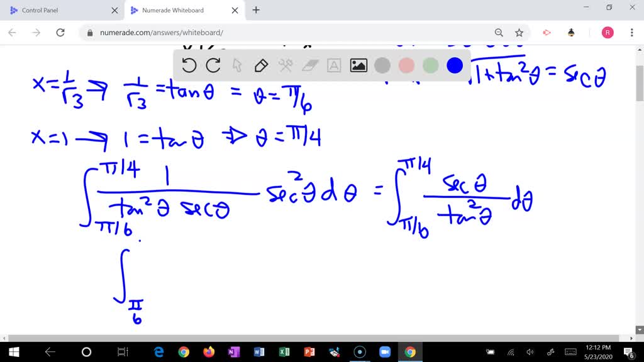The image size is (644, 362).
Task: Select the Pen drawing tool
Action: [x=261, y=65]
